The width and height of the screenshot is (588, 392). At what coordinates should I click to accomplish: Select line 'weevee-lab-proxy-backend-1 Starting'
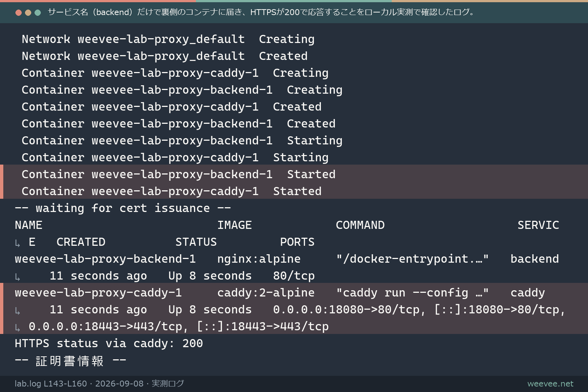click(x=182, y=140)
